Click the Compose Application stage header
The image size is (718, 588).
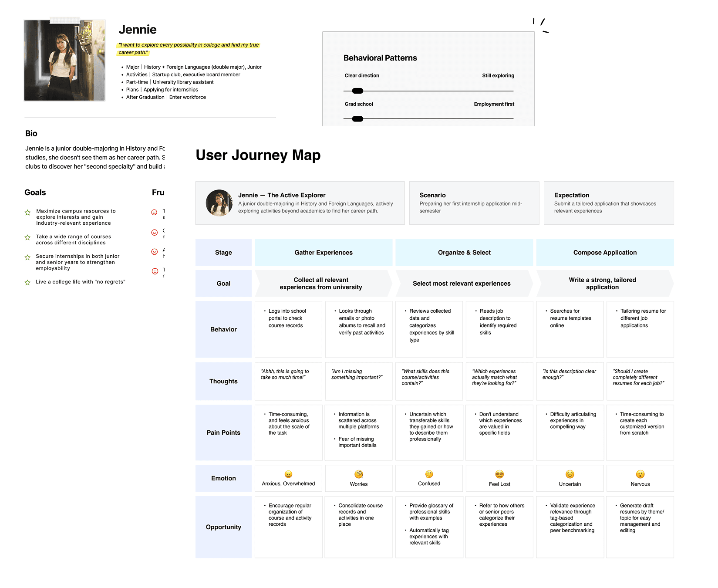tap(605, 253)
